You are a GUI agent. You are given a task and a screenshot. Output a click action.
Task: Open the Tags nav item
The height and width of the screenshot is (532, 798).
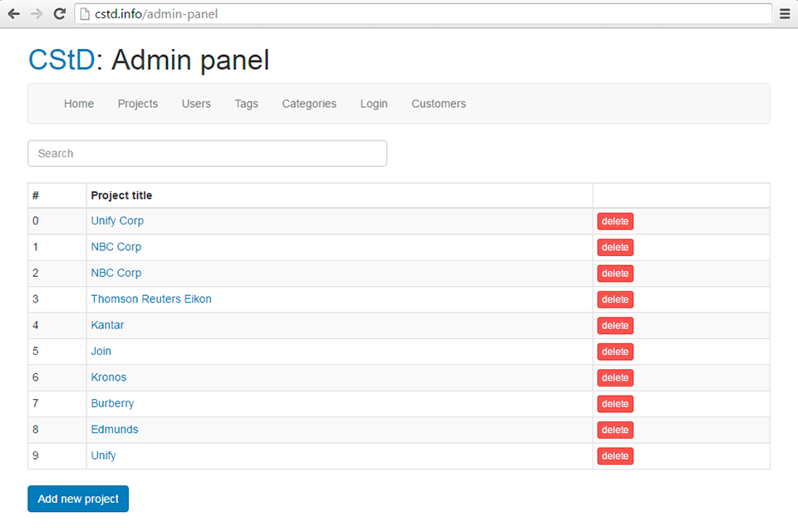tap(246, 104)
